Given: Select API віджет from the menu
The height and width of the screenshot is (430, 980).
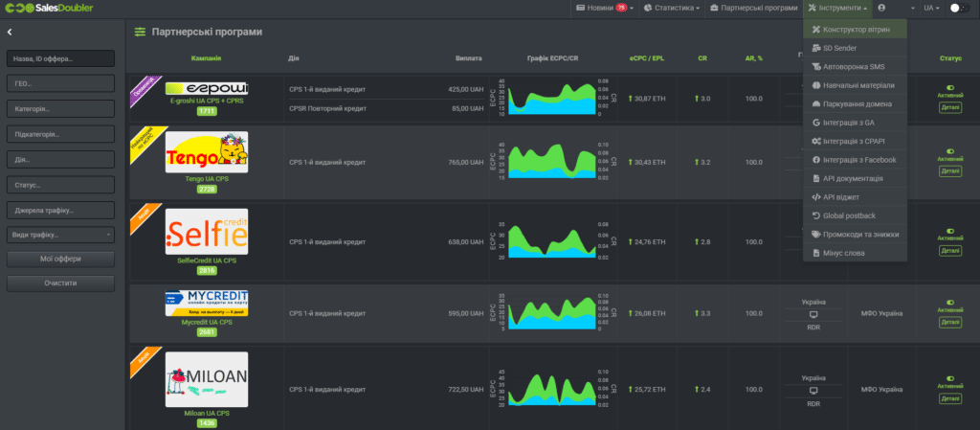Looking at the screenshot, I should click(x=841, y=197).
